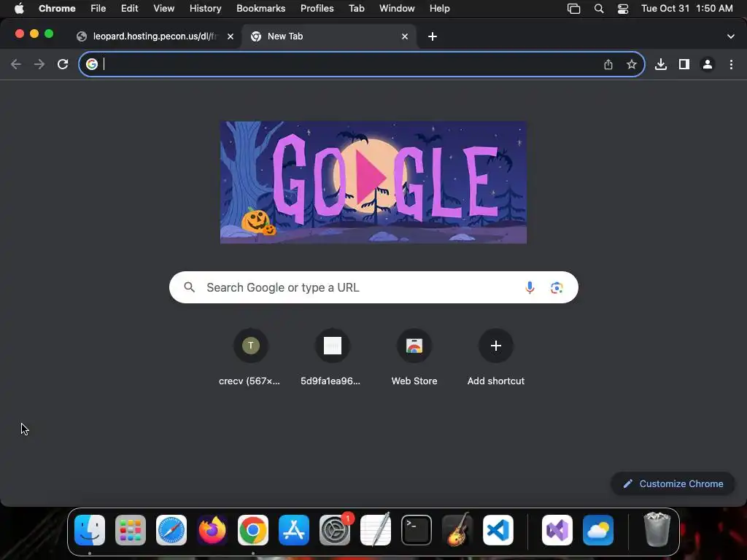Viewport: 747px width, 560px height.
Task: Open Control Center in menu bar
Action: tap(623, 9)
